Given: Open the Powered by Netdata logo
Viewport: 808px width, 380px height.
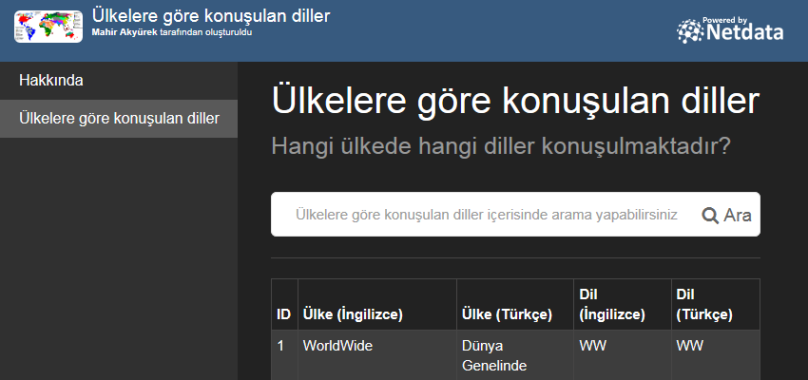Looking at the screenshot, I should [x=730, y=30].
